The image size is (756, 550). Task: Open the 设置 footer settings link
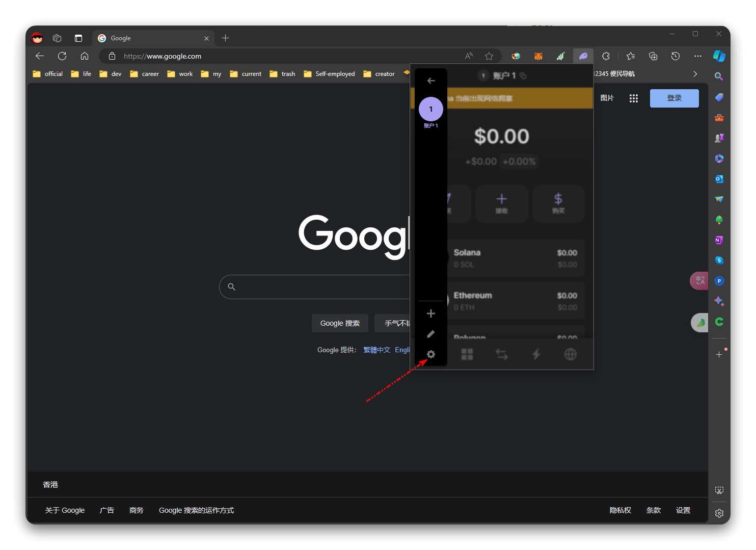(x=683, y=510)
